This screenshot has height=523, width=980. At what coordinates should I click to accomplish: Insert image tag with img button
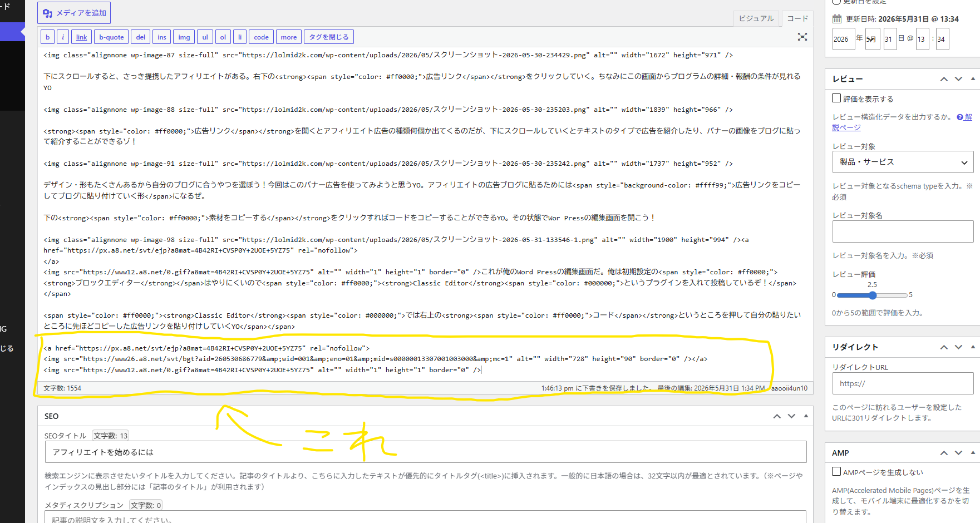point(184,37)
